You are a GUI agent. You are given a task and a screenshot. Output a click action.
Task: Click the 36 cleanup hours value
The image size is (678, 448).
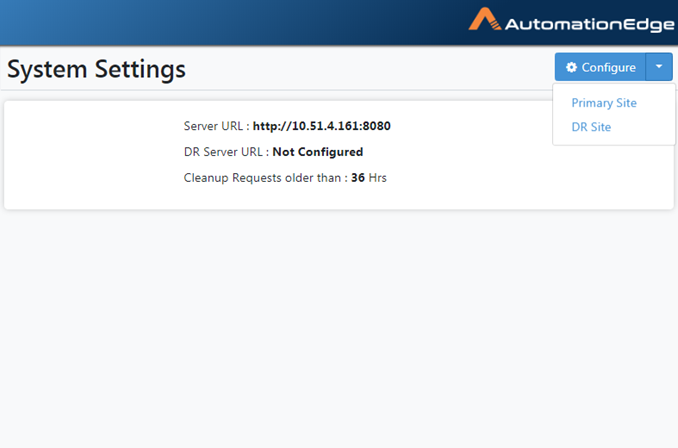[x=358, y=178]
